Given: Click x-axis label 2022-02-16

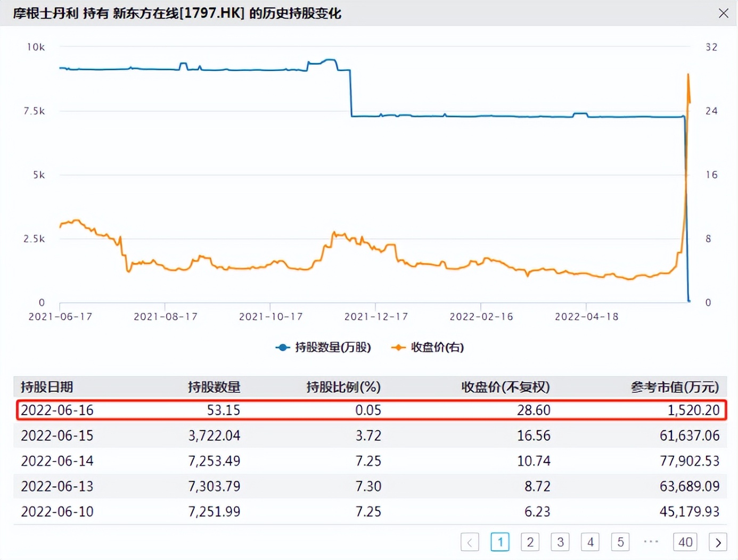Looking at the screenshot, I should click(x=481, y=317).
